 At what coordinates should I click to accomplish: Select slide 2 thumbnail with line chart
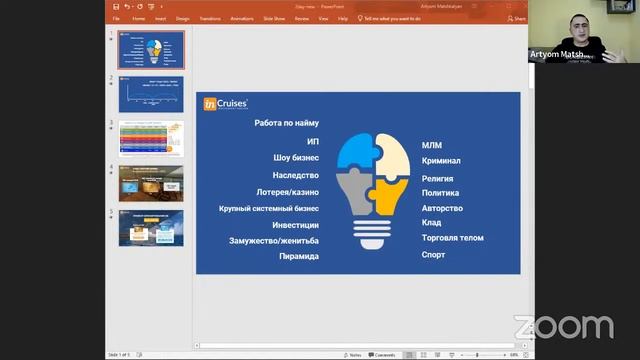click(151, 94)
